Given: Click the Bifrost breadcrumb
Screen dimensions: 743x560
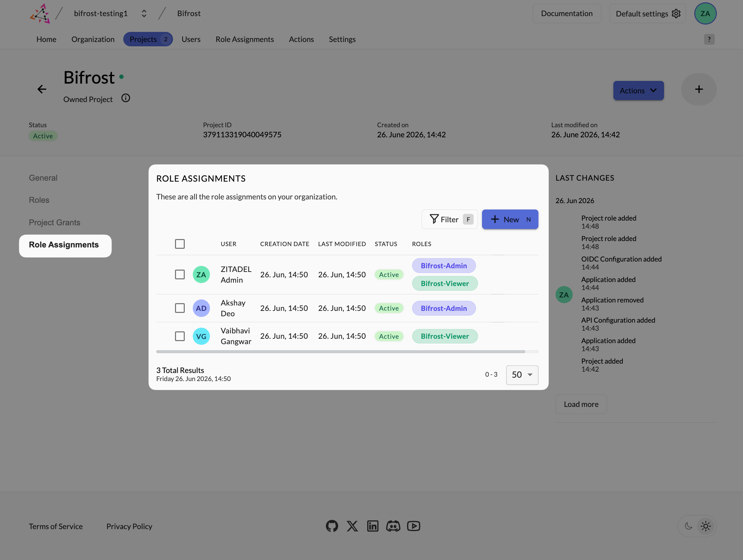Looking at the screenshot, I should point(189,13).
